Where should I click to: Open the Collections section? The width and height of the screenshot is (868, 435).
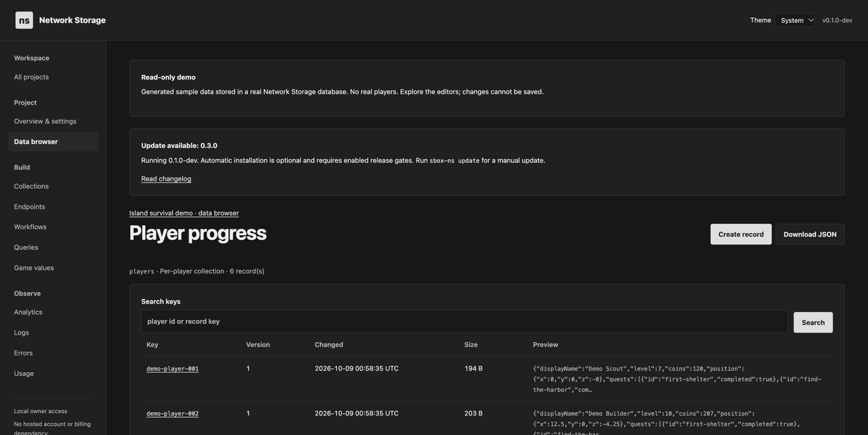pos(31,186)
